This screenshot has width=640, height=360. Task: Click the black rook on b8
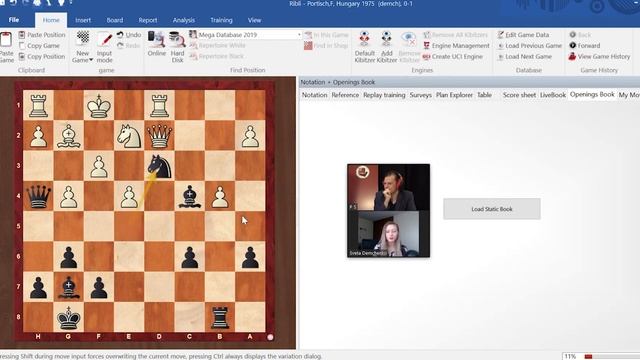(x=220, y=317)
